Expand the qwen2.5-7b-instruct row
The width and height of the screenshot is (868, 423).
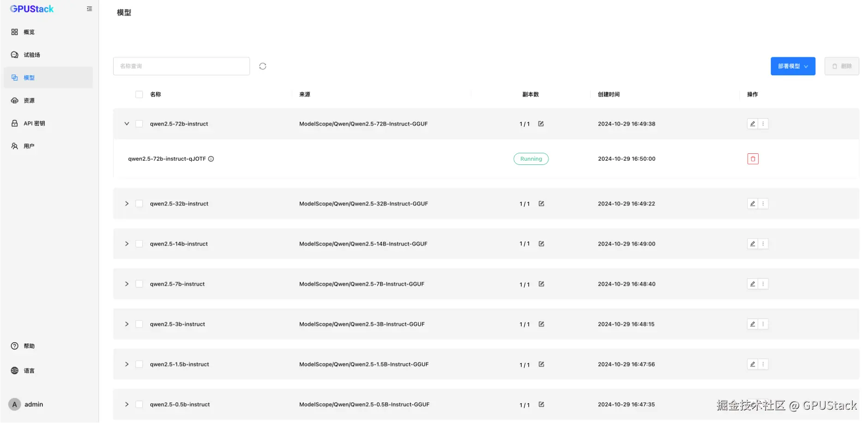(127, 284)
